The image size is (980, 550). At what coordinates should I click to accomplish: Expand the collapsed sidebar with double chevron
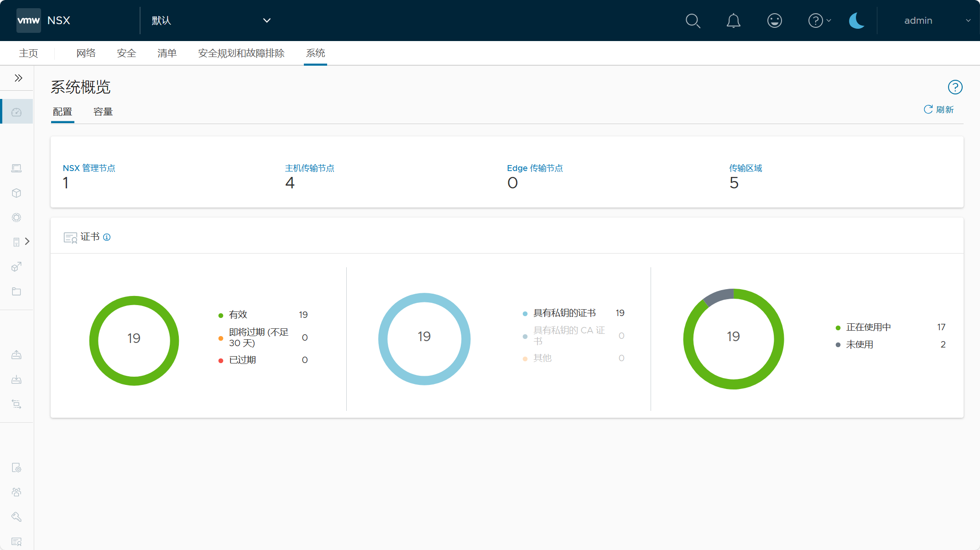click(18, 78)
